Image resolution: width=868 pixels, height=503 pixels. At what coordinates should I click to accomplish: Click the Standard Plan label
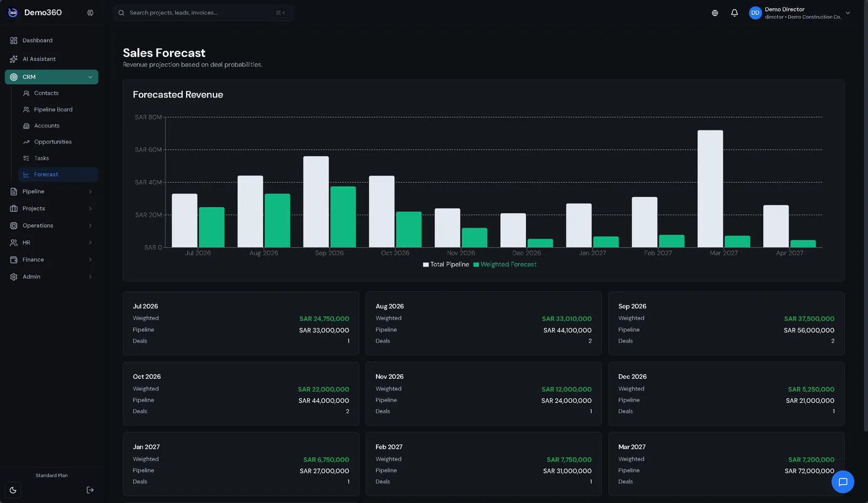tap(52, 475)
